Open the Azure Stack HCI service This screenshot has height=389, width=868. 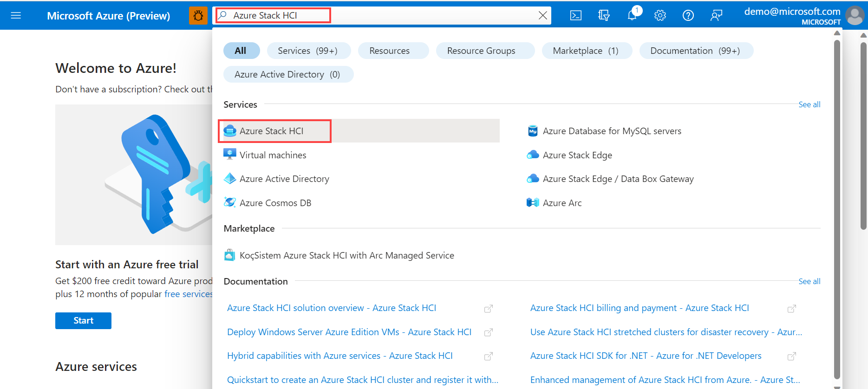(x=361, y=131)
